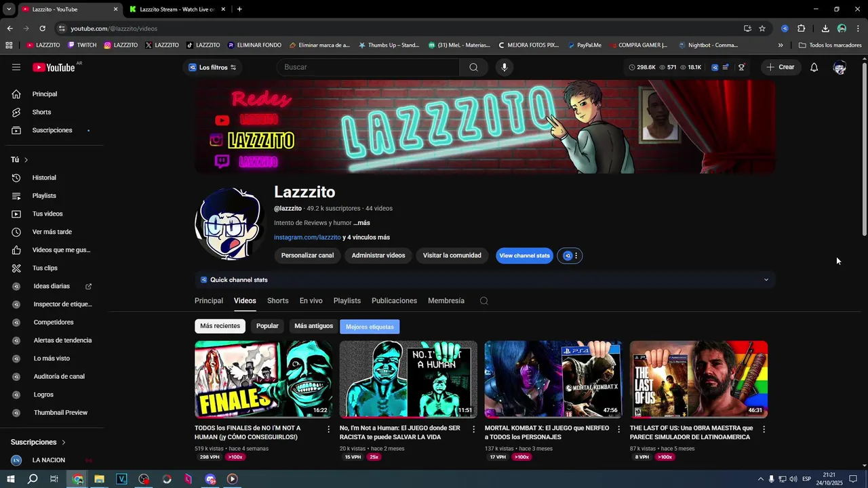
Task: Click the YouTube logo
Action: tap(54, 67)
